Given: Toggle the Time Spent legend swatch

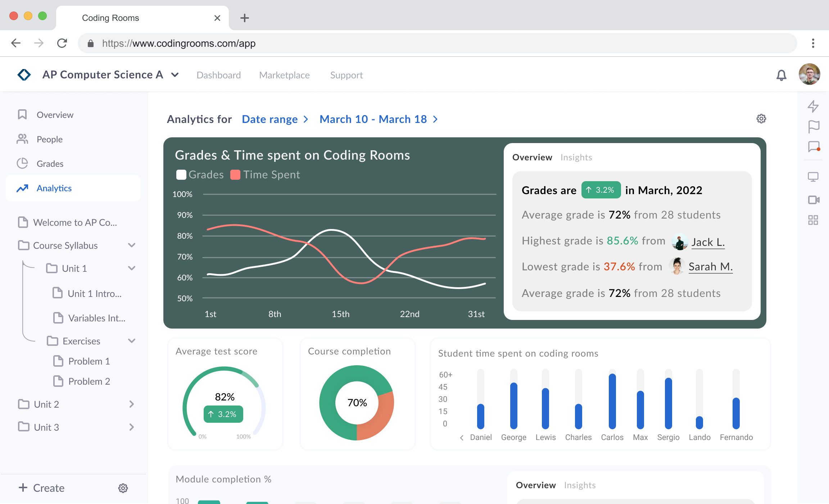Looking at the screenshot, I should point(235,175).
